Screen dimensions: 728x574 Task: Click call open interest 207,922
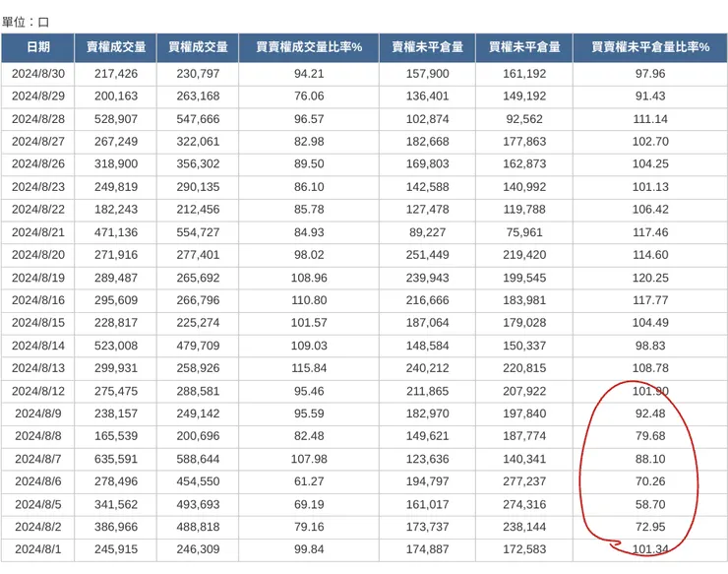[524, 391]
